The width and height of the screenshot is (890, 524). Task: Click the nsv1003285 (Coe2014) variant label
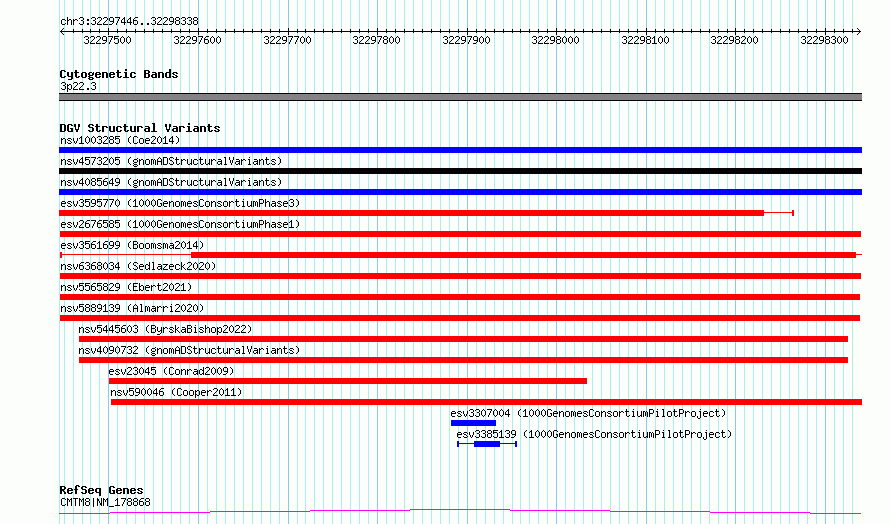(x=120, y=140)
